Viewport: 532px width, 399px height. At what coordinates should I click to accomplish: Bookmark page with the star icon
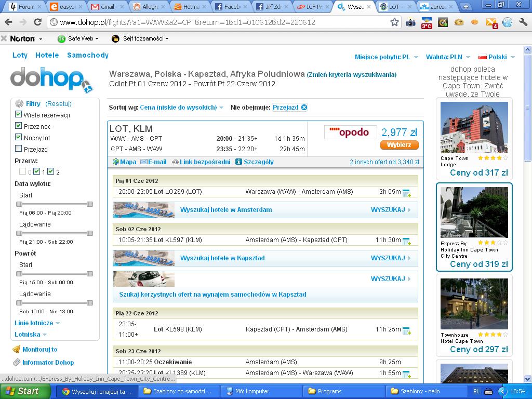pyautogui.click(x=394, y=22)
